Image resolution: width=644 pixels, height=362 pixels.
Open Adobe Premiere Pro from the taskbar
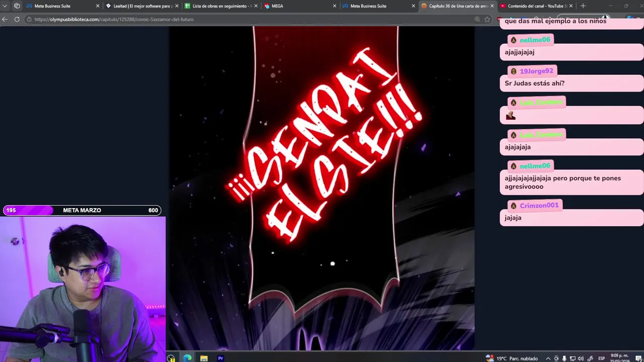point(220,358)
